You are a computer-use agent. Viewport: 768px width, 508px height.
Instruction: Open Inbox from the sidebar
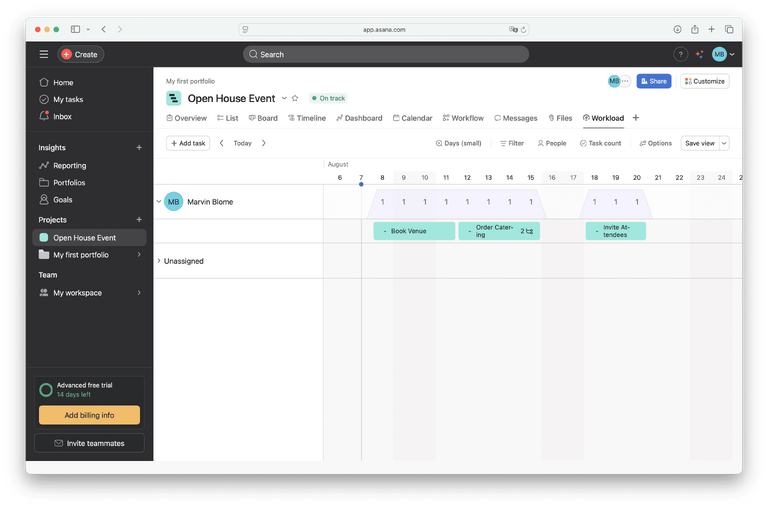point(62,117)
